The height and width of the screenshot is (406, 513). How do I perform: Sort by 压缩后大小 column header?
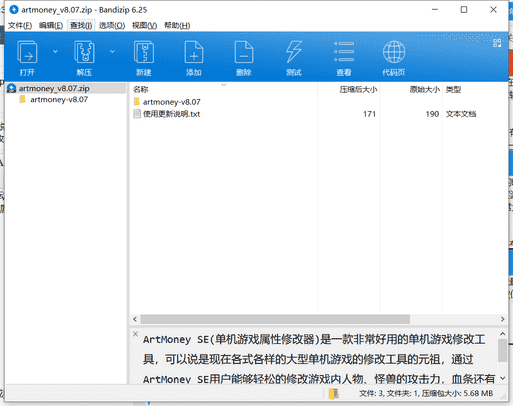click(x=358, y=89)
